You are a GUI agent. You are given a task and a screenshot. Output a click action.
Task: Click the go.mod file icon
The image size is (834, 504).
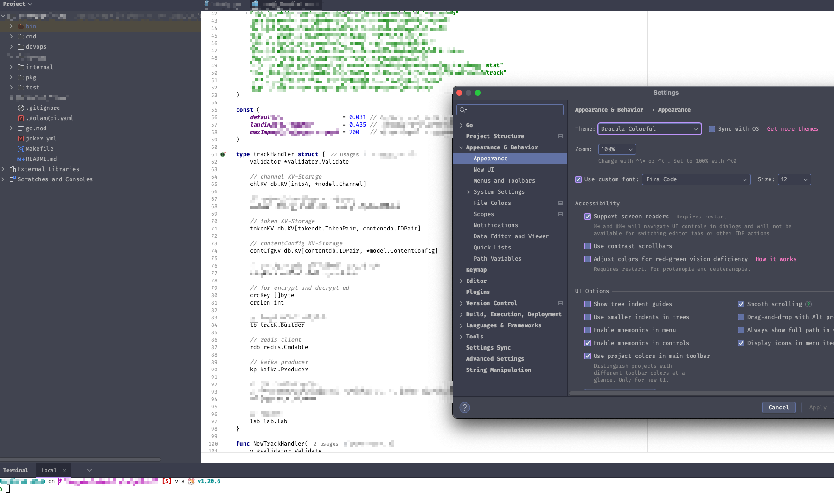point(20,128)
